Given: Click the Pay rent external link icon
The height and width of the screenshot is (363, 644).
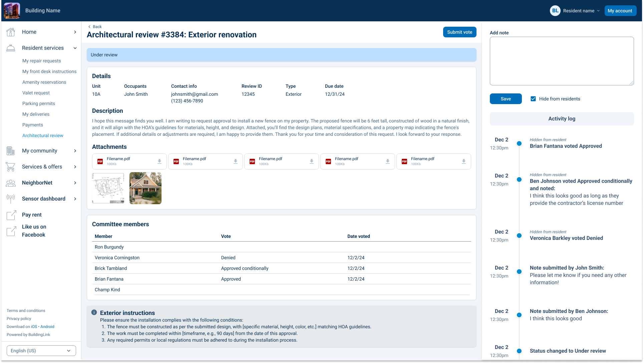Looking at the screenshot, I should [11, 215].
